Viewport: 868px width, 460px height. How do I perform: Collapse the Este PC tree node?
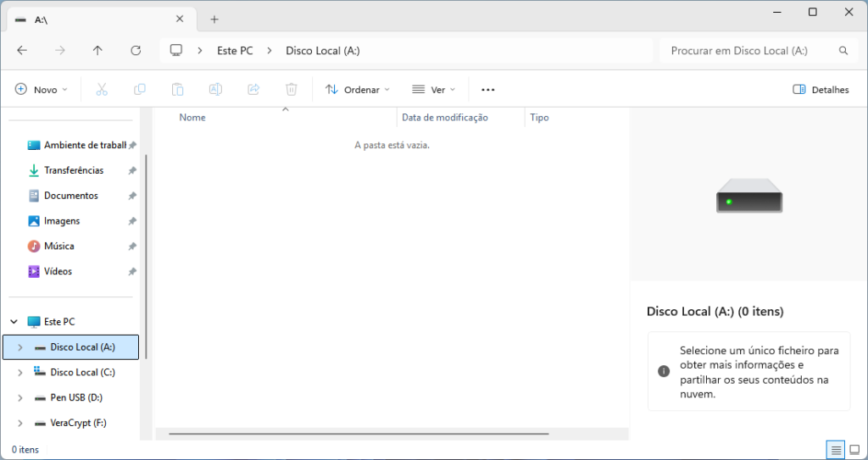point(14,322)
